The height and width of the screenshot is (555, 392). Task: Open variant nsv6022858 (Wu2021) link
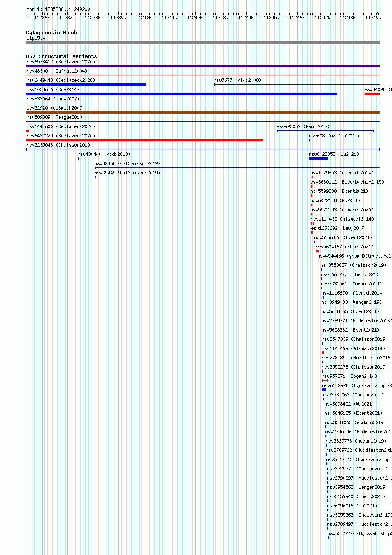click(334, 154)
